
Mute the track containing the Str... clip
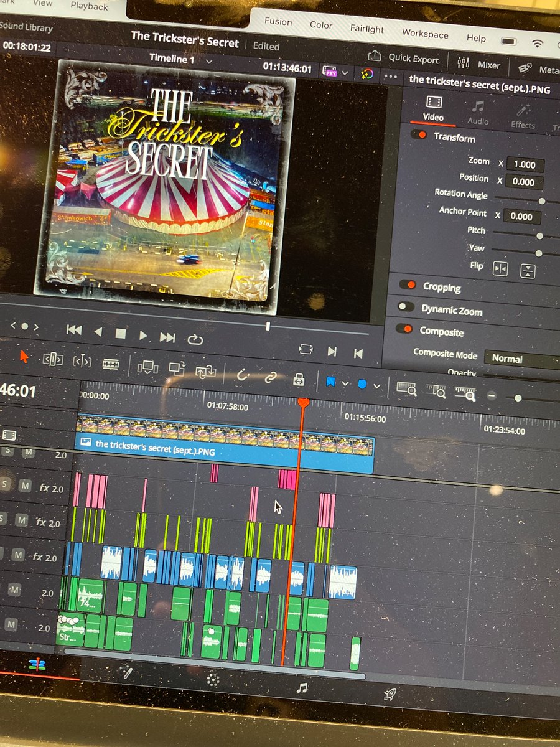10,625
